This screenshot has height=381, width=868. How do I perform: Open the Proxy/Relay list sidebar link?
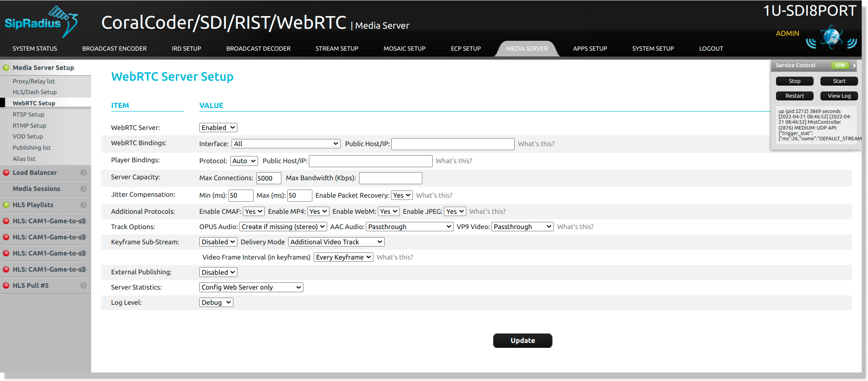tap(34, 81)
